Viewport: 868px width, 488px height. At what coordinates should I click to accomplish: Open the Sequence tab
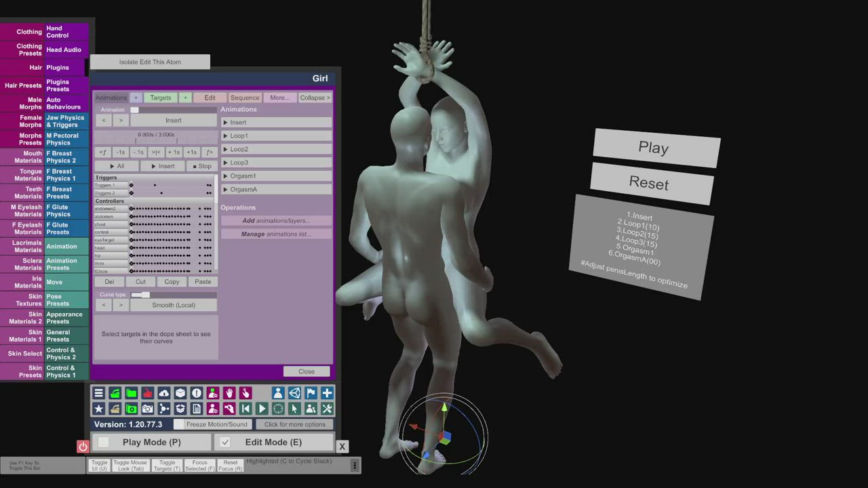(244, 98)
